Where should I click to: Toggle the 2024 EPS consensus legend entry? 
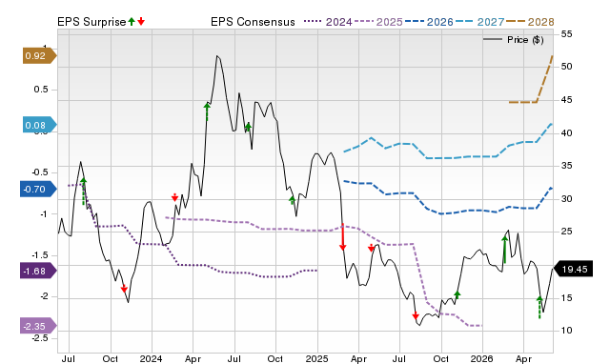point(328,22)
